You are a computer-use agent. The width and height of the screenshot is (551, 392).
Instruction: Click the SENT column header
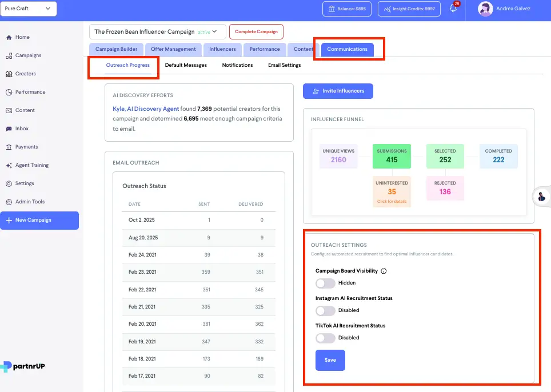point(204,204)
